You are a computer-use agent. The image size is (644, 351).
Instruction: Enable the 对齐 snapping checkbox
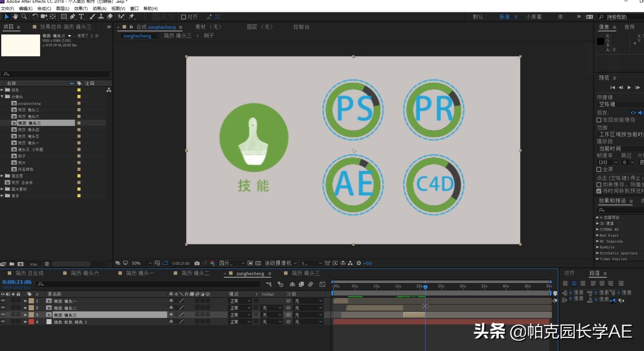point(184,17)
